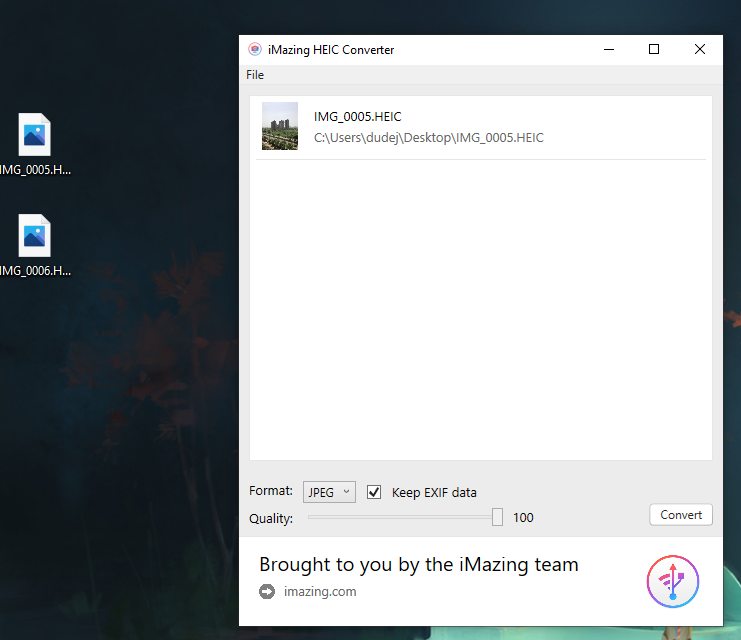Image resolution: width=741 pixels, height=640 pixels.
Task: Select the IMG_0005.HEIC thumbnail in the list
Action: pos(280,126)
